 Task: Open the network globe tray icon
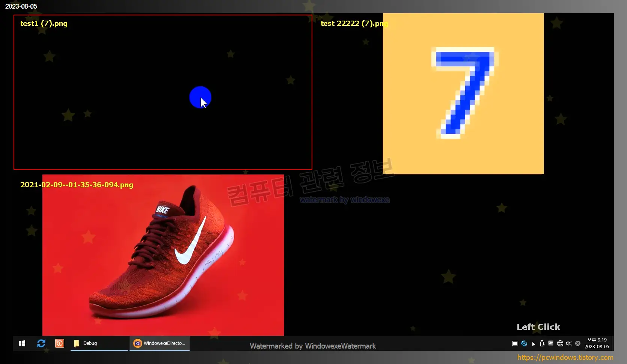pyautogui.click(x=560, y=343)
